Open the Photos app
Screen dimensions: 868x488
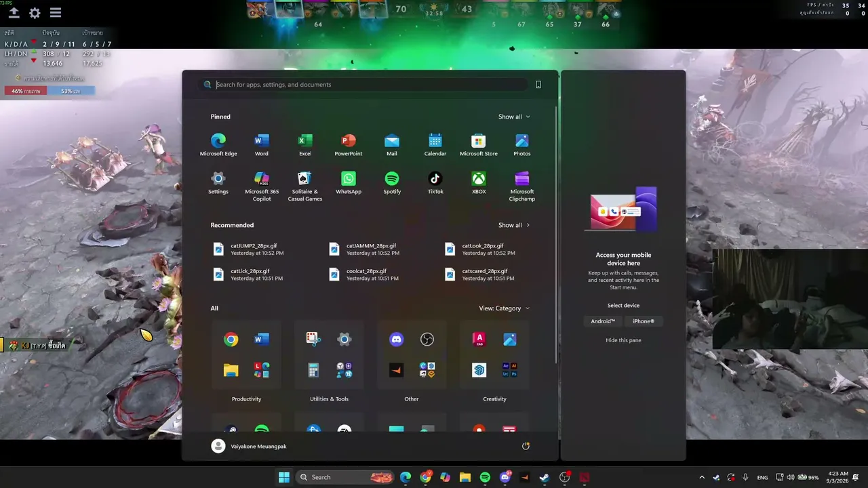pos(522,145)
